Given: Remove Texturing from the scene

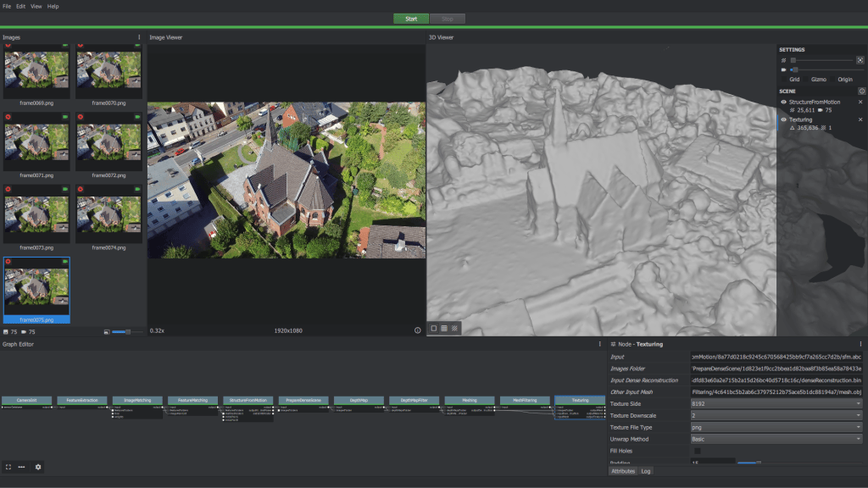Looking at the screenshot, I should (860, 119).
